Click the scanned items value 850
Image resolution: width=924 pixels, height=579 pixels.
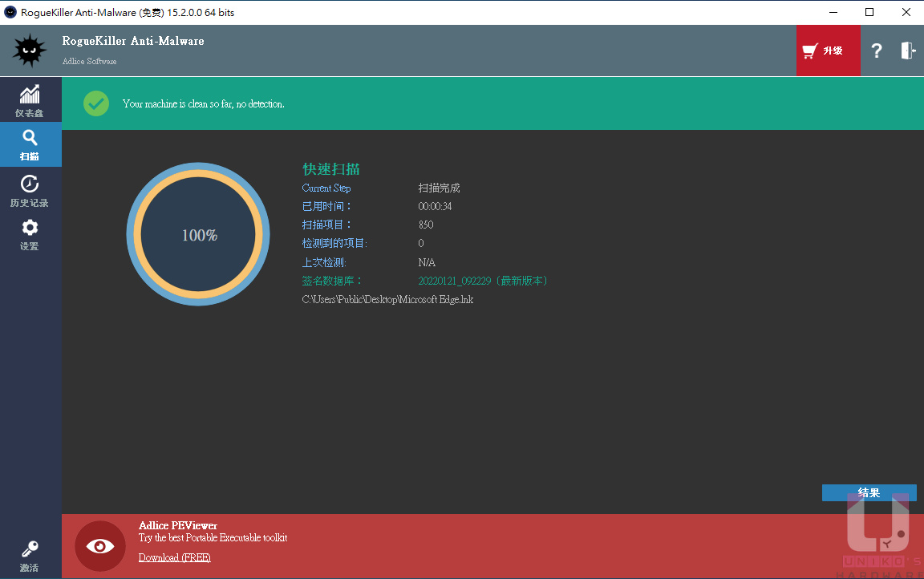click(425, 225)
